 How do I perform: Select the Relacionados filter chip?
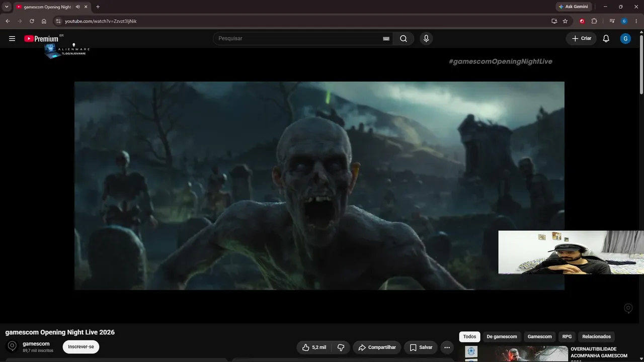(x=596, y=337)
